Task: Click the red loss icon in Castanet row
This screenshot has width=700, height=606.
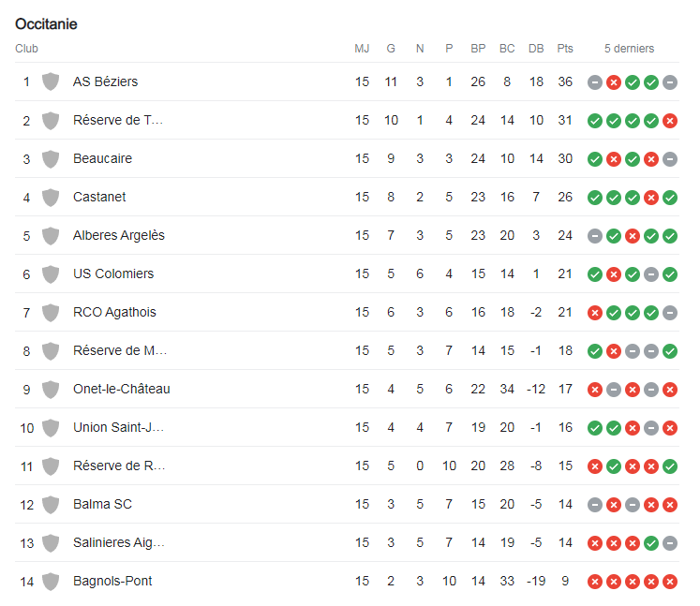Action: click(x=651, y=198)
